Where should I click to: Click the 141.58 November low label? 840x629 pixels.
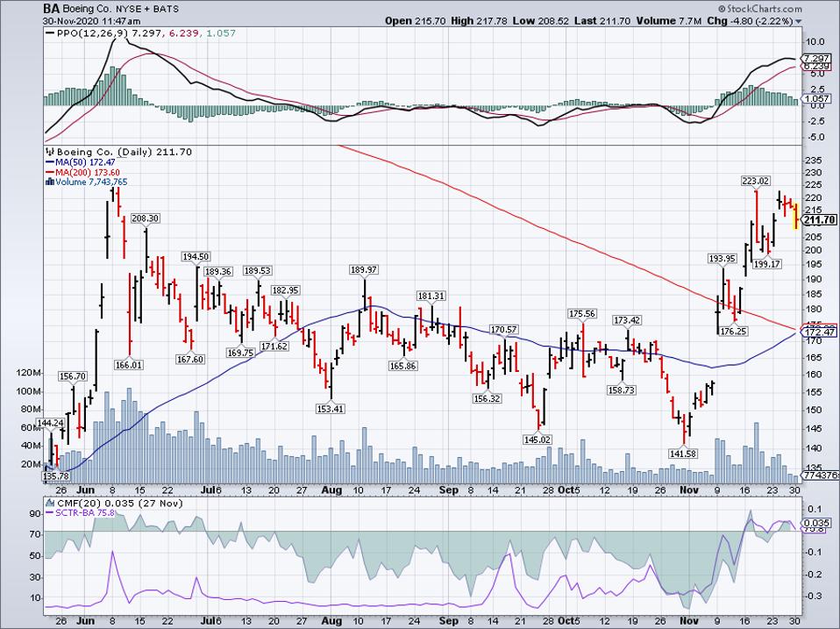[683, 454]
